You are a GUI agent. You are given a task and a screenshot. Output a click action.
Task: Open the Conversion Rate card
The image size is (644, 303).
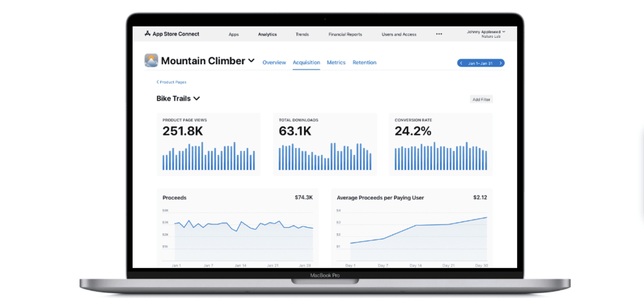coord(441,144)
